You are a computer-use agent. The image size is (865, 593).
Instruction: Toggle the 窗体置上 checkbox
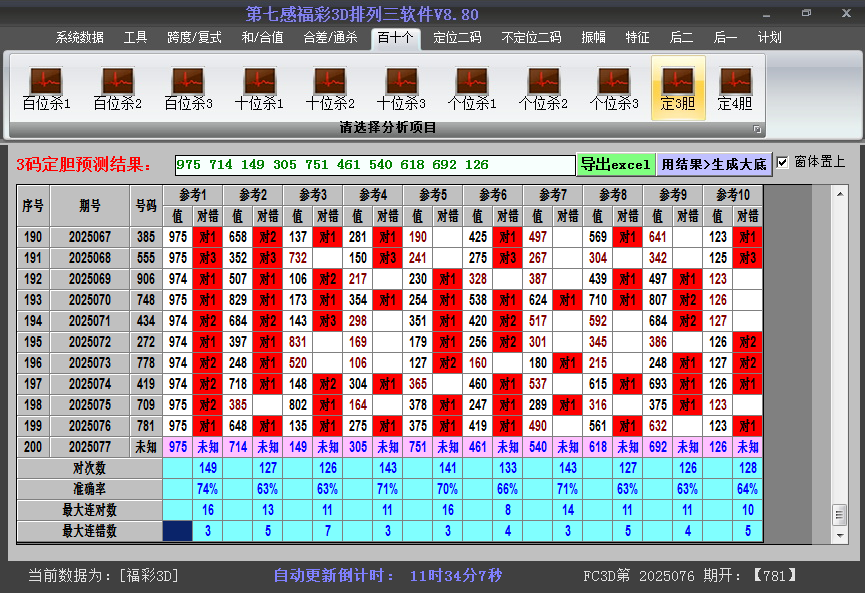click(x=782, y=162)
